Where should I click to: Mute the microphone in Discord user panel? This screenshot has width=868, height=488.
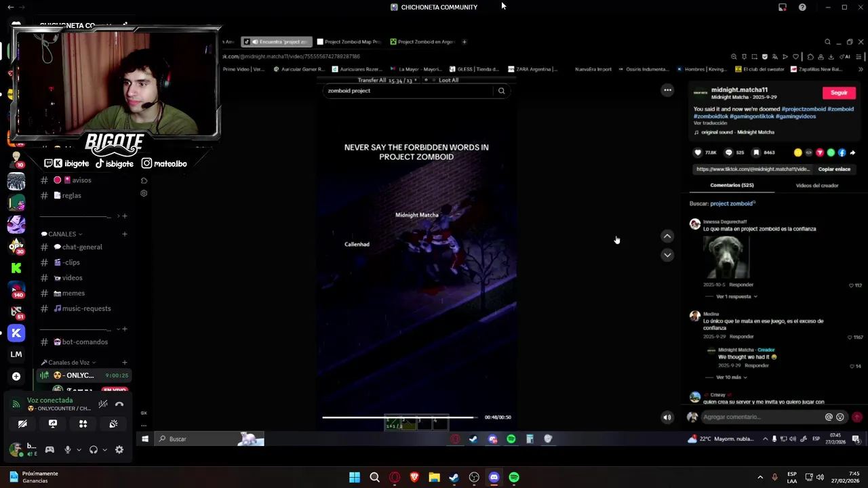67,449
